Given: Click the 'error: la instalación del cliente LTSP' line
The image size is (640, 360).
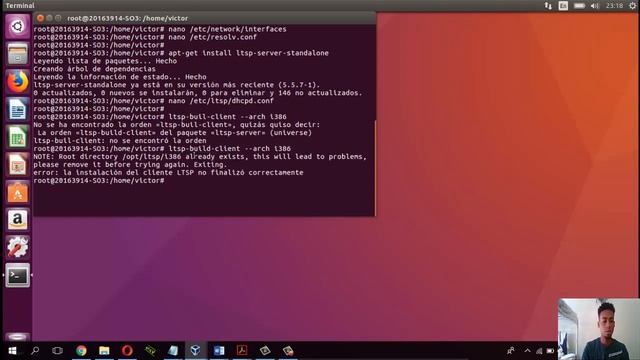Looking at the screenshot, I should (168, 173).
